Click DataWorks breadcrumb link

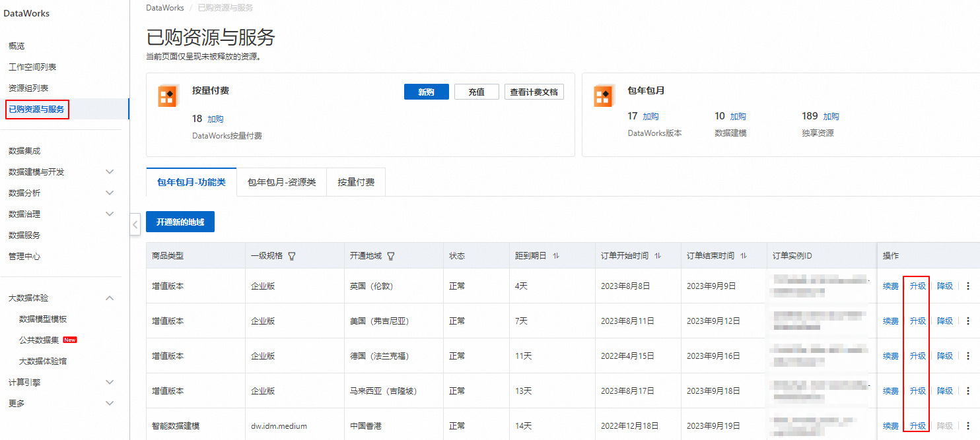pos(165,8)
